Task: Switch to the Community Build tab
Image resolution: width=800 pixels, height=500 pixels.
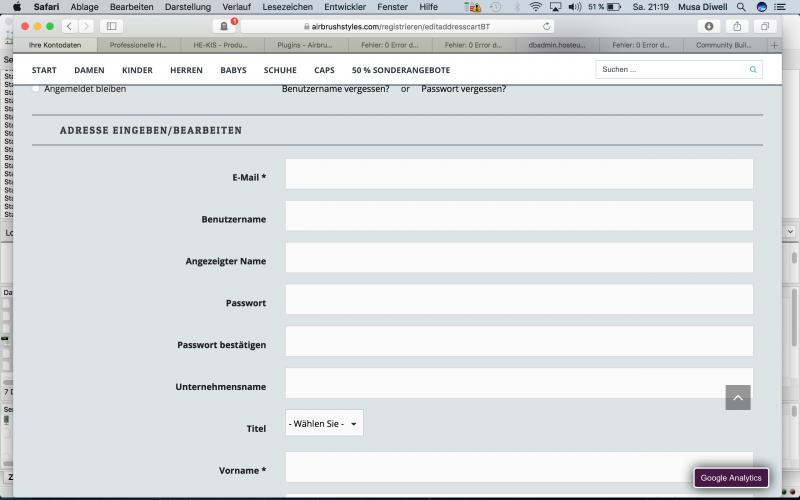Action: pyautogui.click(x=725, y=45)
